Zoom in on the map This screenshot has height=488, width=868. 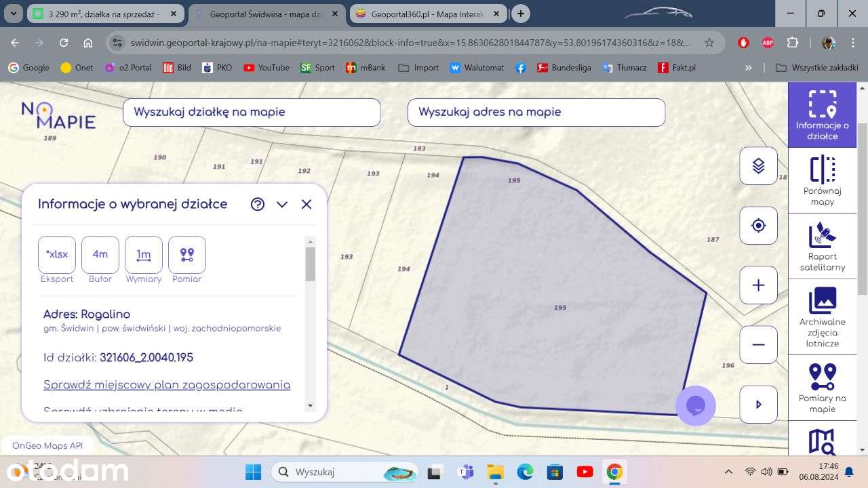[758, 285]
